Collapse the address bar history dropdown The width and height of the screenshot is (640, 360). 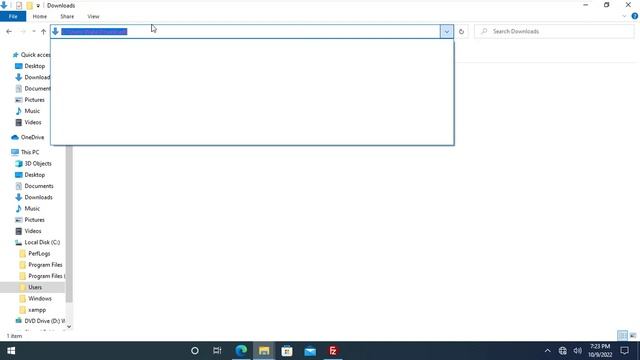[447, 31]
